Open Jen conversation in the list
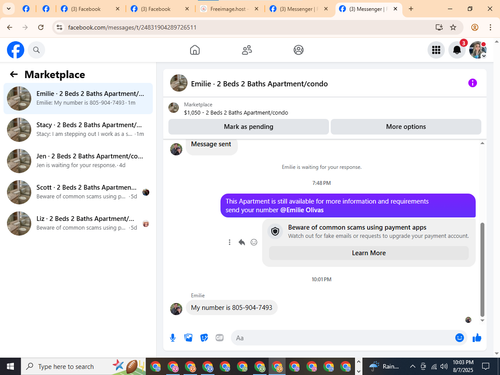Image resolution: width=500 pixels, height=375 pixels. pyautogui.click(x=78, y=161)
